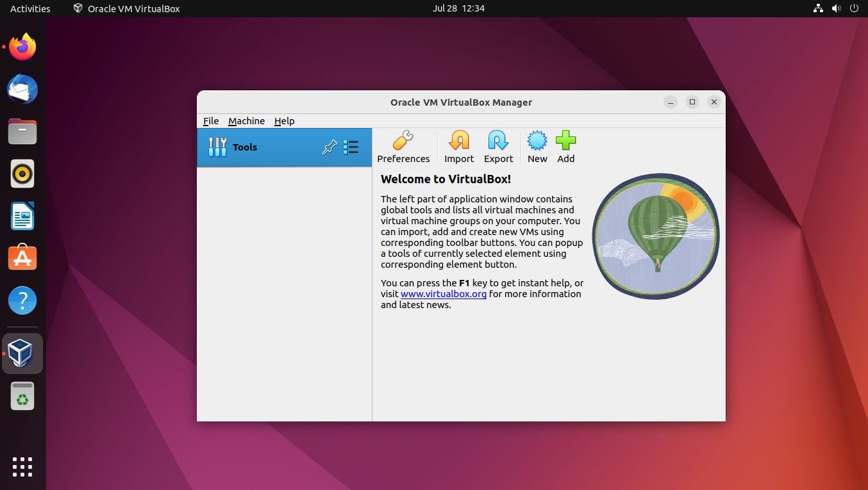Click the power icon in system tray
The width and height of the screenshot is (868, 490).
pyautogui.click(x=854, y=8)
